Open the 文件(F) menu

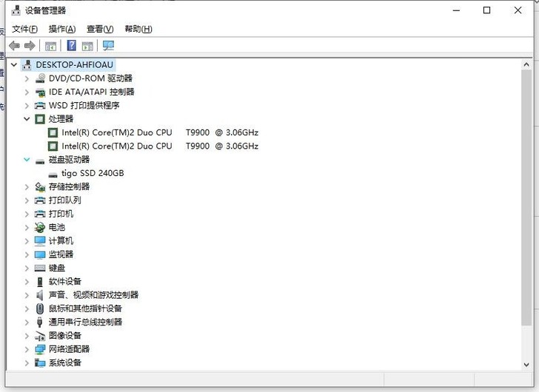[24, 29]
